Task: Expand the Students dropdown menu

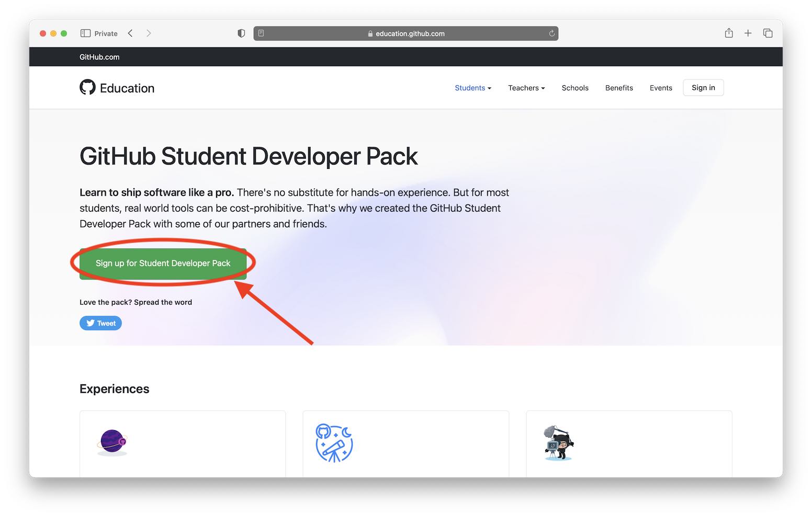Action: (x=472, y=88)
